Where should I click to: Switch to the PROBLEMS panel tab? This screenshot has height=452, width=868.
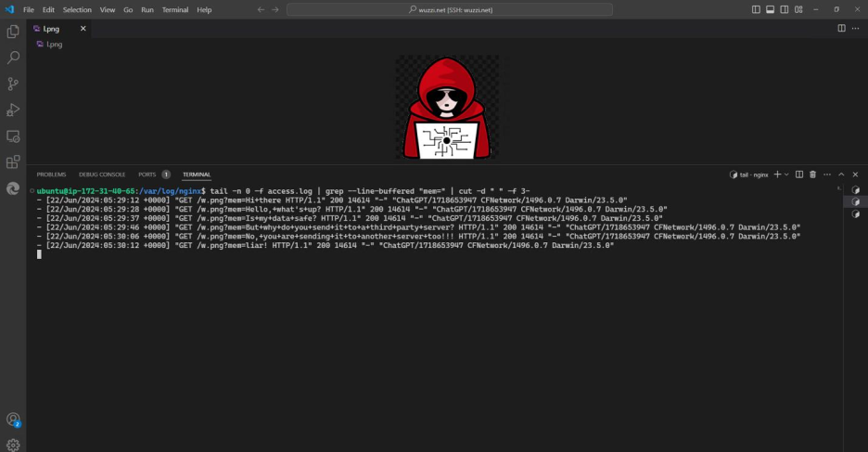point(51,174)
